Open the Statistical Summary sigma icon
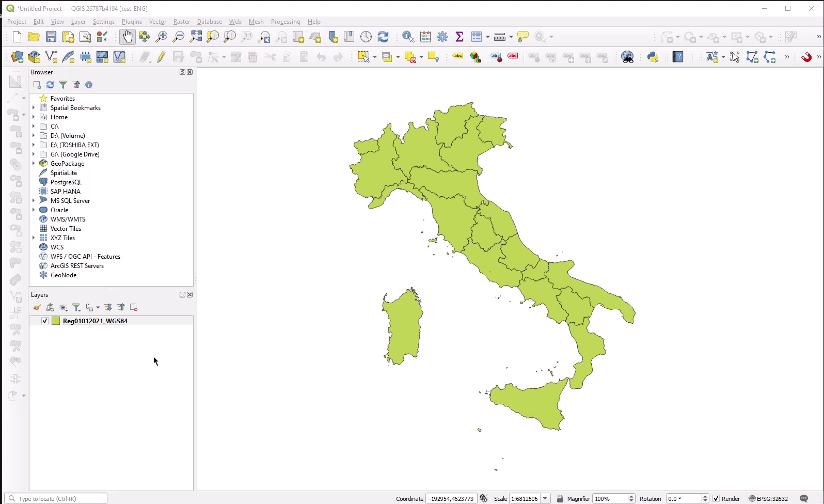Screen dimensions: 824x504 pyautogui.click(x=459, y=37)
